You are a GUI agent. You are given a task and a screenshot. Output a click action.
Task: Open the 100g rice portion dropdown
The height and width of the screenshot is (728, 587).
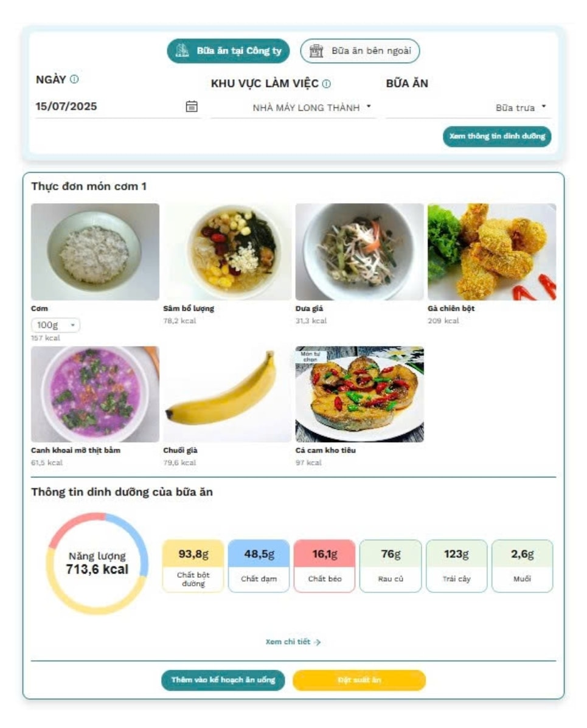pyautogui.click(x=55, y=325)
